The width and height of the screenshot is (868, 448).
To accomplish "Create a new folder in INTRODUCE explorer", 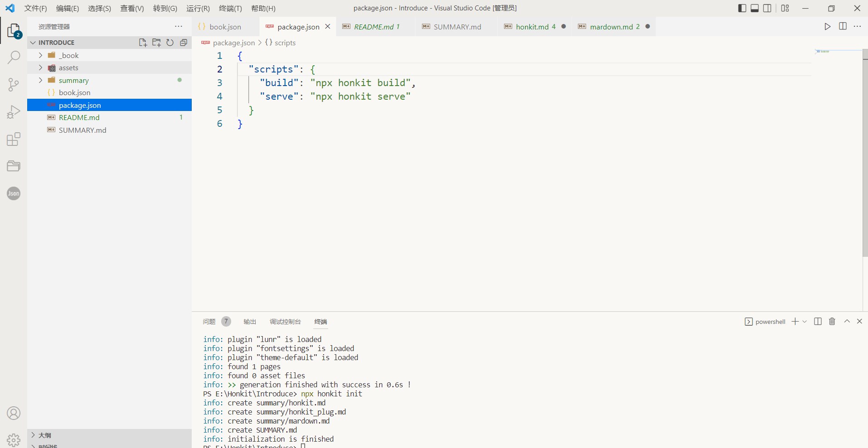I will click(156, 43).
